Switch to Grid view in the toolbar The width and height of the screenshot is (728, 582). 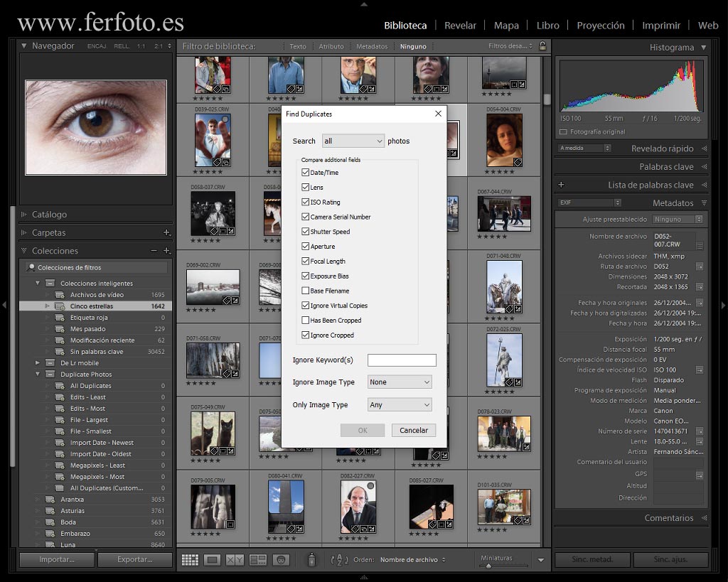tap(189, 560)
